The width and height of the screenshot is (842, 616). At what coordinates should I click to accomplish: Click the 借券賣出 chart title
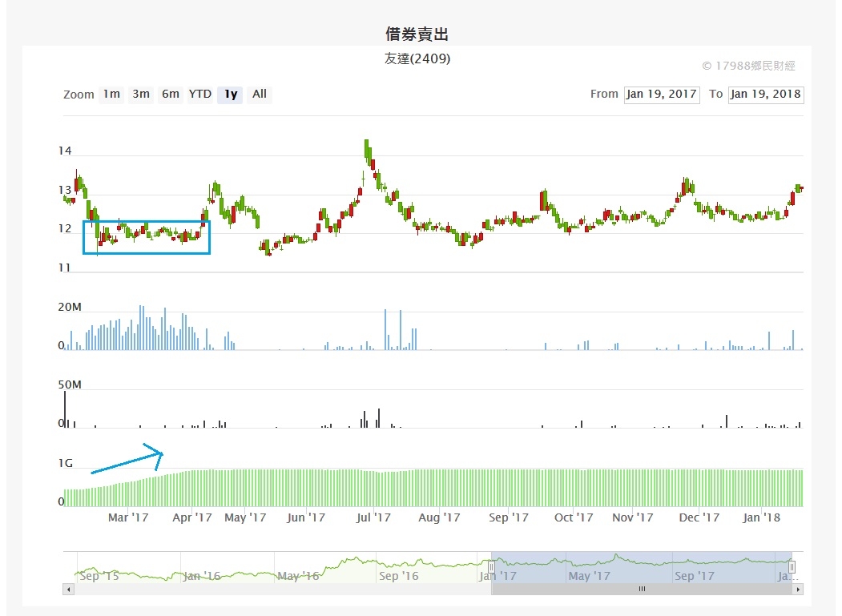click(417, 34)
